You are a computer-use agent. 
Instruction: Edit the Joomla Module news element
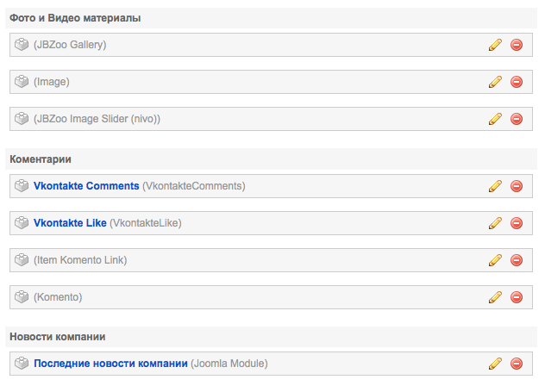[495, 364]
